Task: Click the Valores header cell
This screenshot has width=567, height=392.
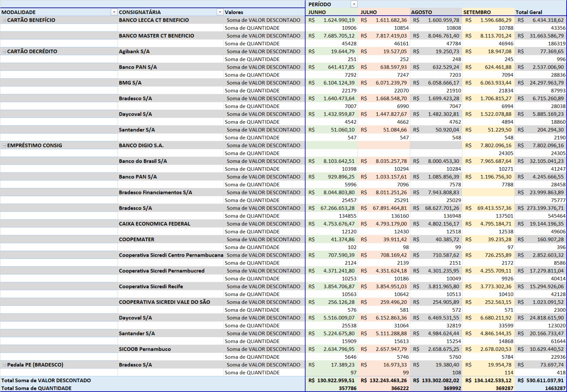Action: point(234,12)
